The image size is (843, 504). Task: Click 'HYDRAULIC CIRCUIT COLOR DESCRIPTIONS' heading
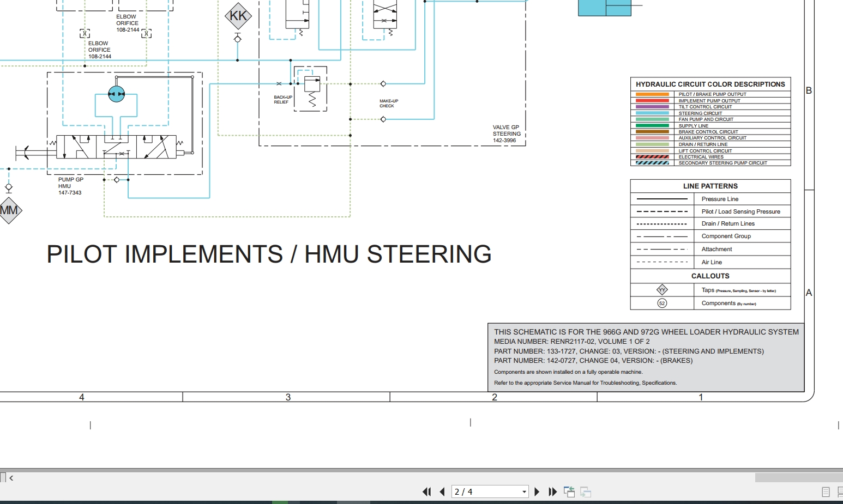(x=710, y=84)
